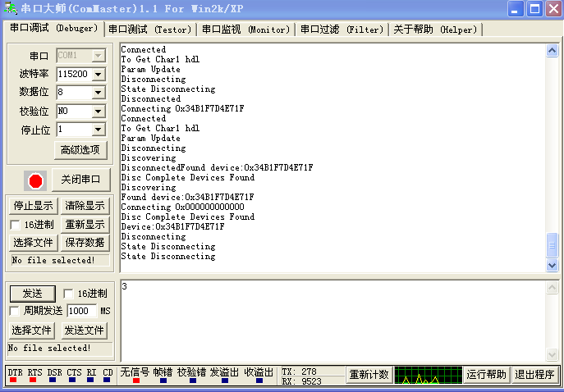Screen dimensions: 564x392
Task: Click the ComMaster app icon in title bar
Action: tap(10, 8)
